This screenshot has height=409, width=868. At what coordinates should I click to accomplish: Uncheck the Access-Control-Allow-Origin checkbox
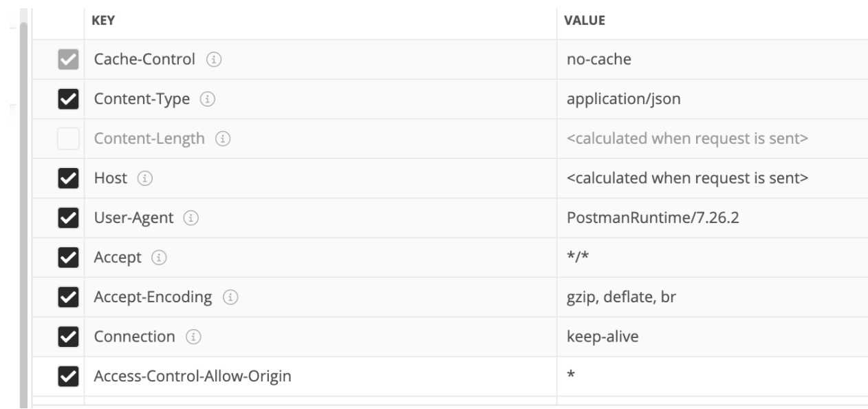(68, 377)
